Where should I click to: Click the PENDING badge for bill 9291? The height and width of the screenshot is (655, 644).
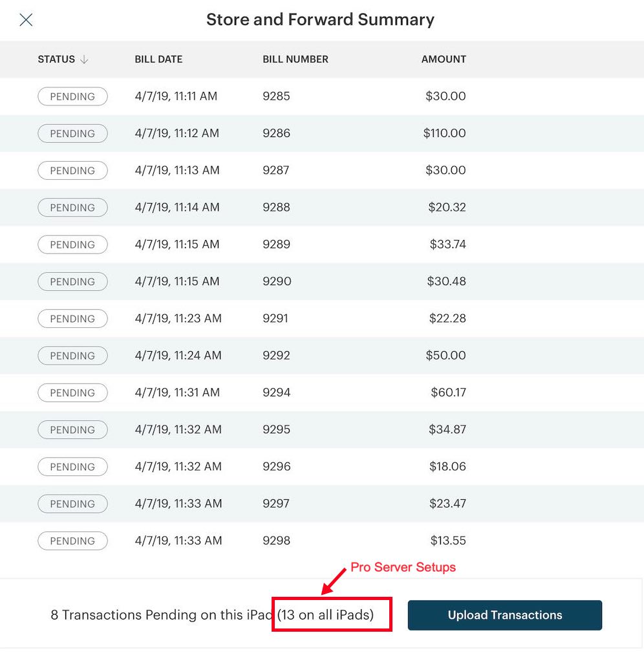pyautogui.click(x=72, y=318)
